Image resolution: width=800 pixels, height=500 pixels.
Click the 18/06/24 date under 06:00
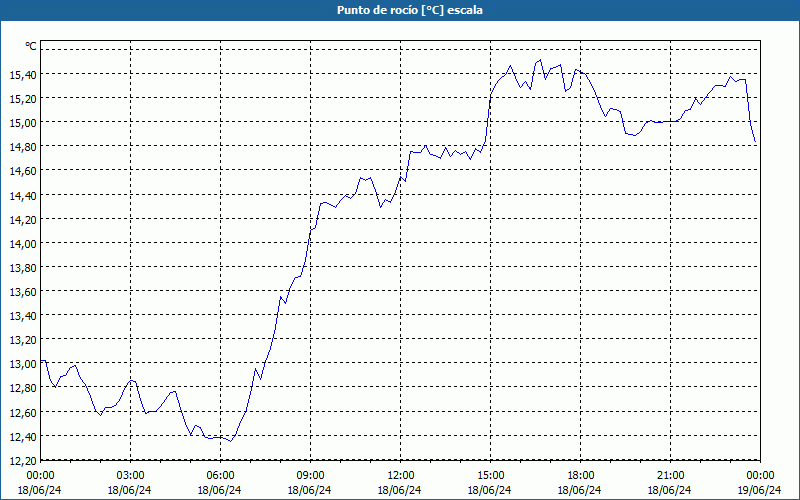(x=219, y=490)
